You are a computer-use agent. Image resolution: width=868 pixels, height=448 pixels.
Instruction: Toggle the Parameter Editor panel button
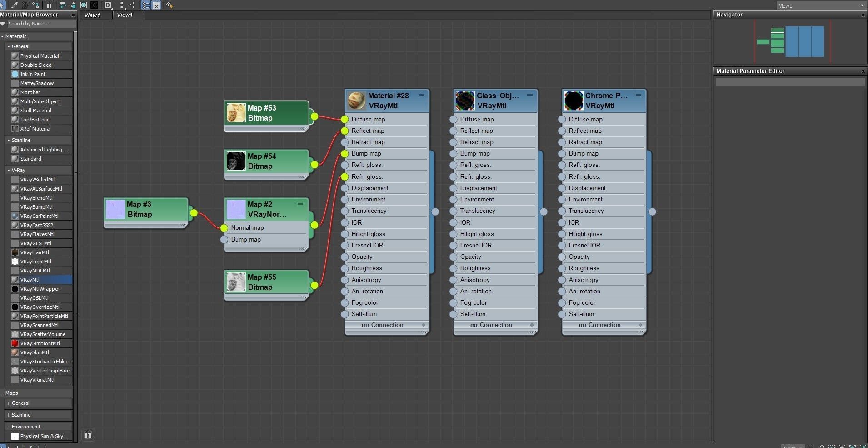click(x=156, y=5)
